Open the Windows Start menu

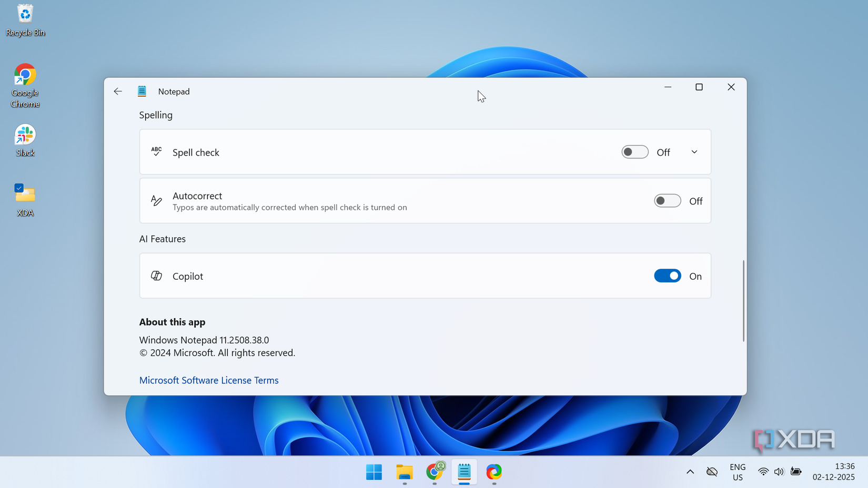pos(374,472)
